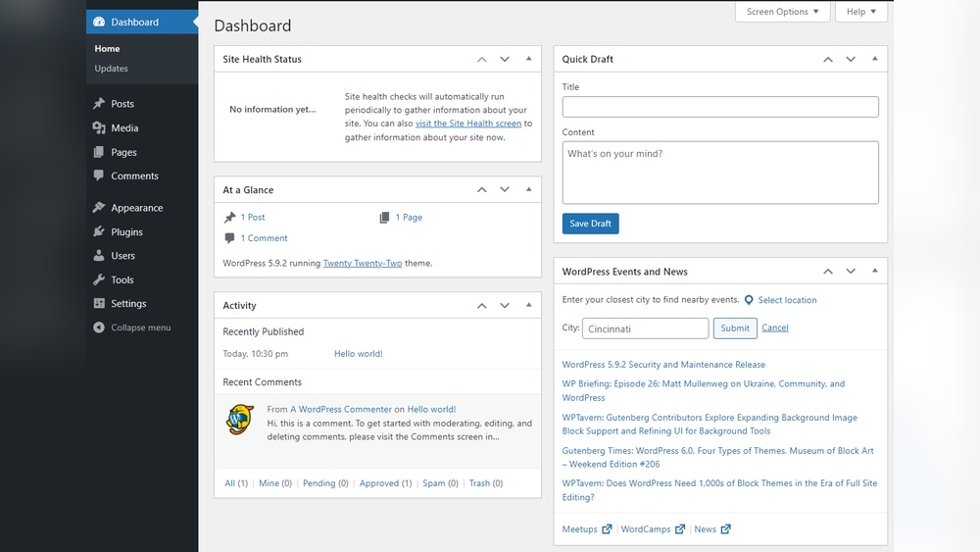Click the external link icon after WordCamps

click(680, 528)
